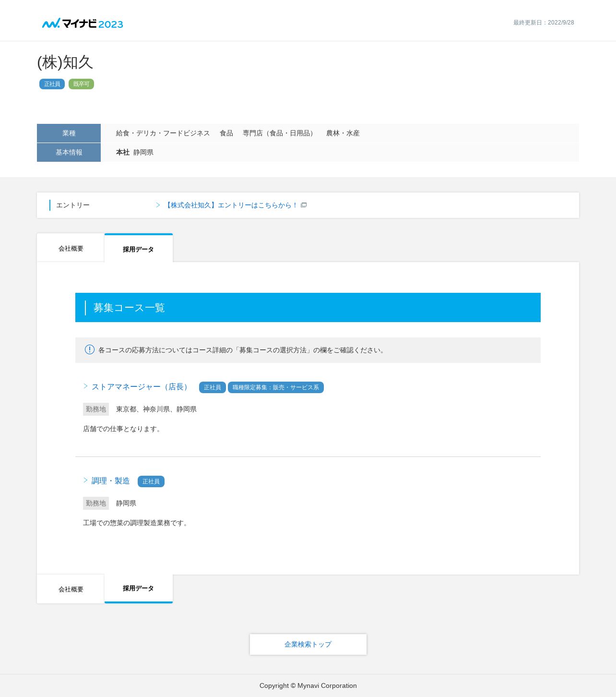Switch to bottom 会社概要 tab
This screenshot has height=697, width=616.
click(71, 589)
